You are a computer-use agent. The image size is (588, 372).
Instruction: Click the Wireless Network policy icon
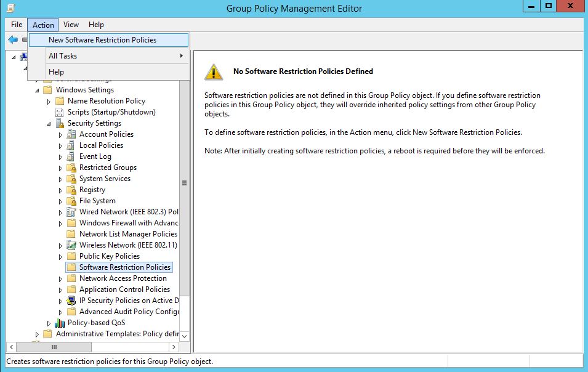(x=71, y=245)
